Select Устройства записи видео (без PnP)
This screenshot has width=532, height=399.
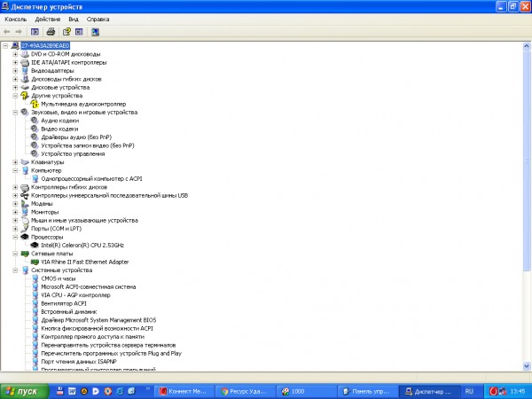pyautogui.click(x=88, y=145)
